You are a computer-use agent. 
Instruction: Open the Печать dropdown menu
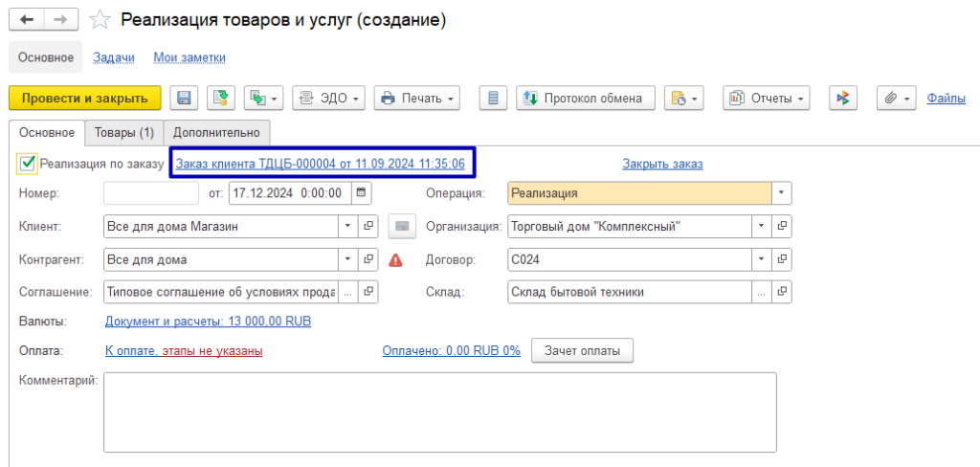pos(417,98)
